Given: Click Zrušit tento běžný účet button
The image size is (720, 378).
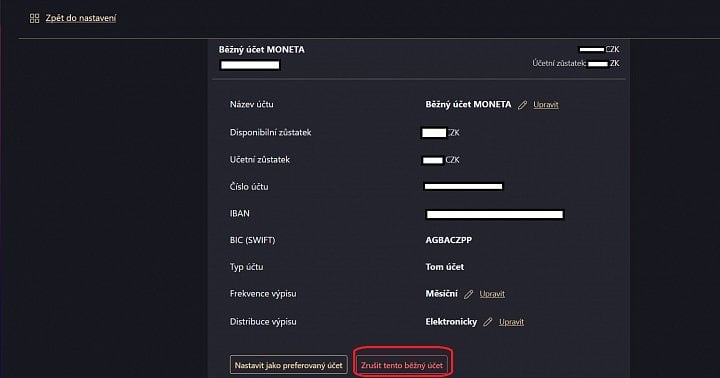Looking at the screenshot, I should tap(402, 365).
